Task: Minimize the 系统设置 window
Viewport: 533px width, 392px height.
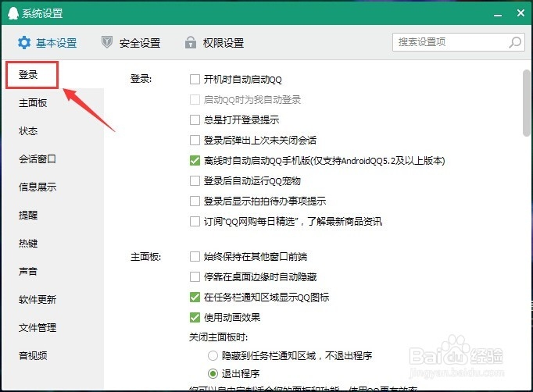Action: [x=498, y=15]
